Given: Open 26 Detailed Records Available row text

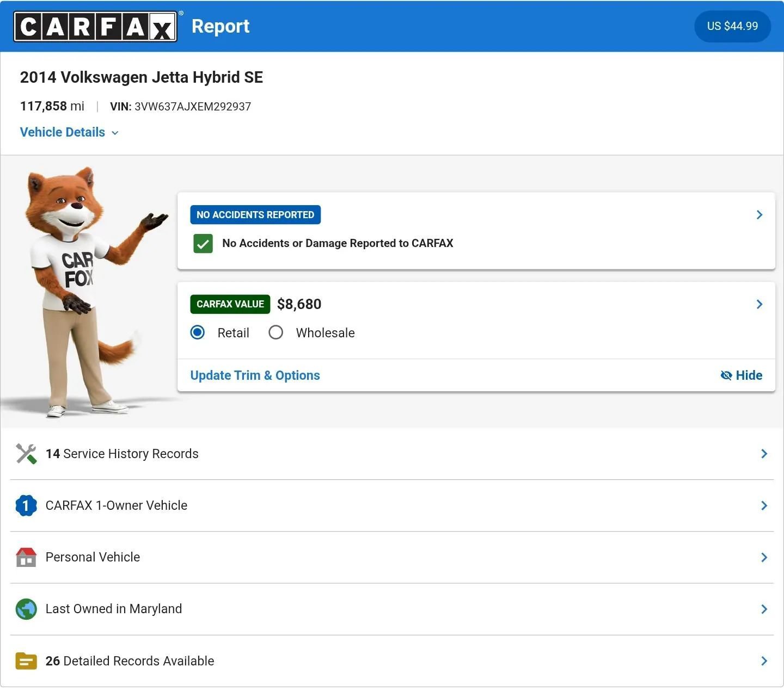Looking at the screenshot, I should point(130,661).
